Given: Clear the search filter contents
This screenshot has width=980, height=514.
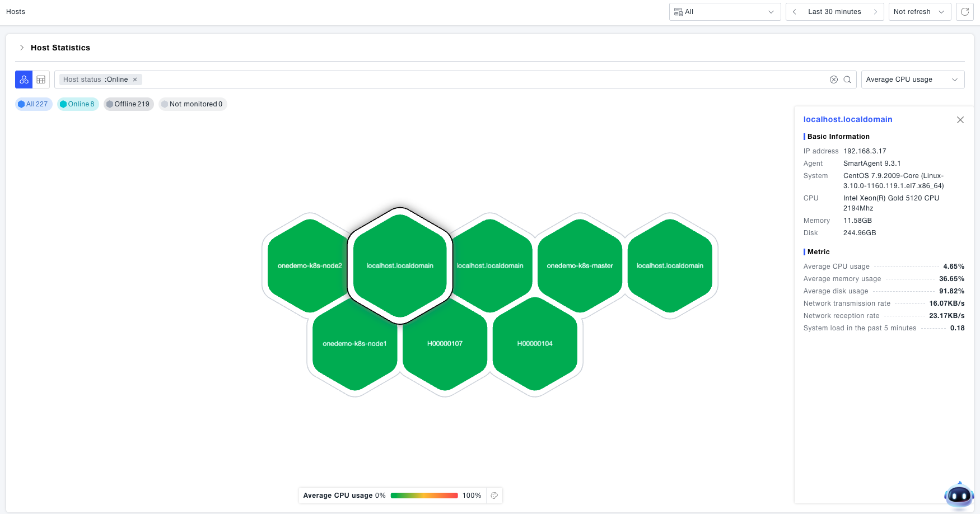Looking at the screenshot, I should pos(833,80).
